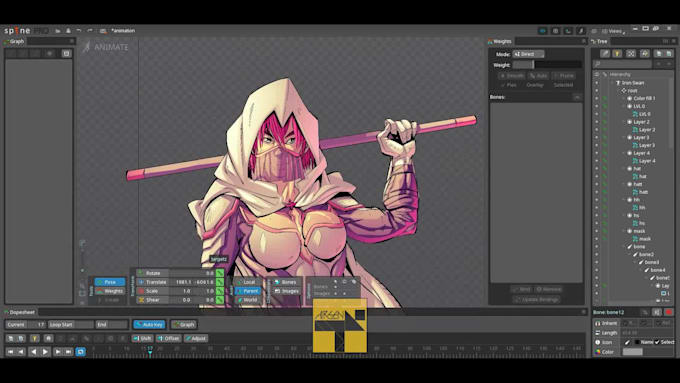
Task: Toggle visibility of LVL 0 slot
Action: tap(596, 106)
